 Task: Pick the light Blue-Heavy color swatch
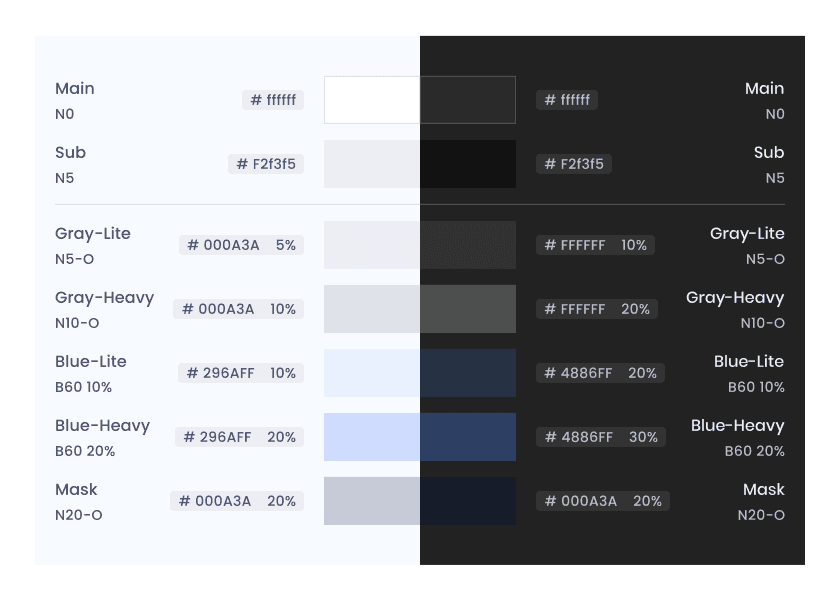coord(372,437)
